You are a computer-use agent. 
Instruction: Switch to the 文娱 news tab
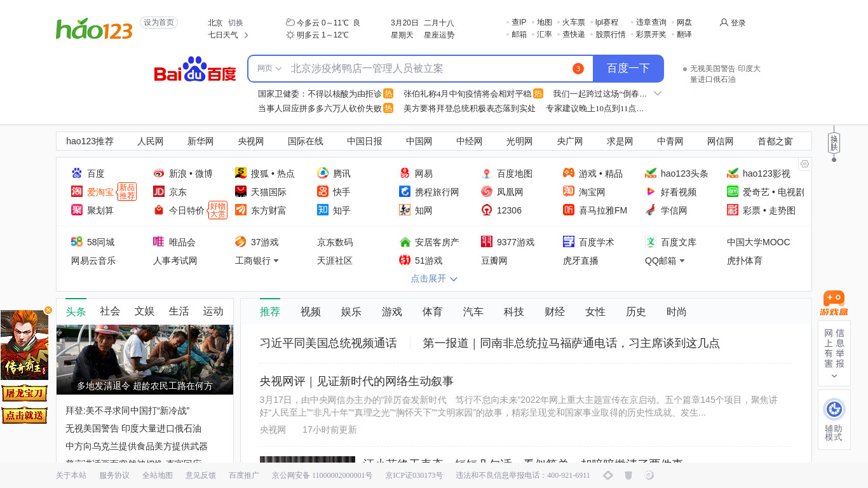click(x=144, y=311)
